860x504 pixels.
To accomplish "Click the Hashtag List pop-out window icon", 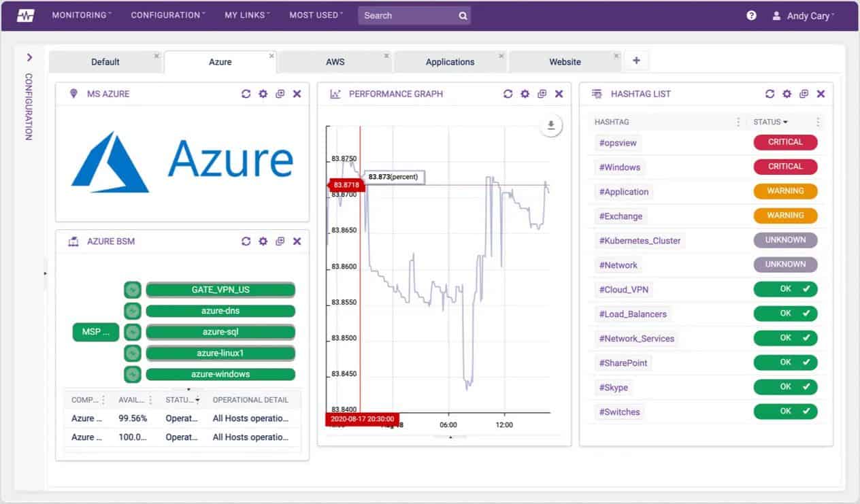I will tap(804, 94).
